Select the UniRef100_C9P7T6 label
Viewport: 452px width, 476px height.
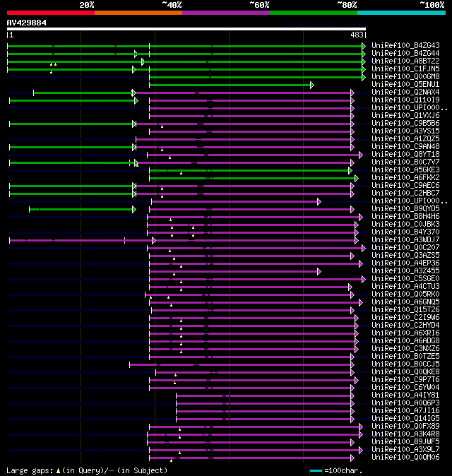(x=405, y=380)
